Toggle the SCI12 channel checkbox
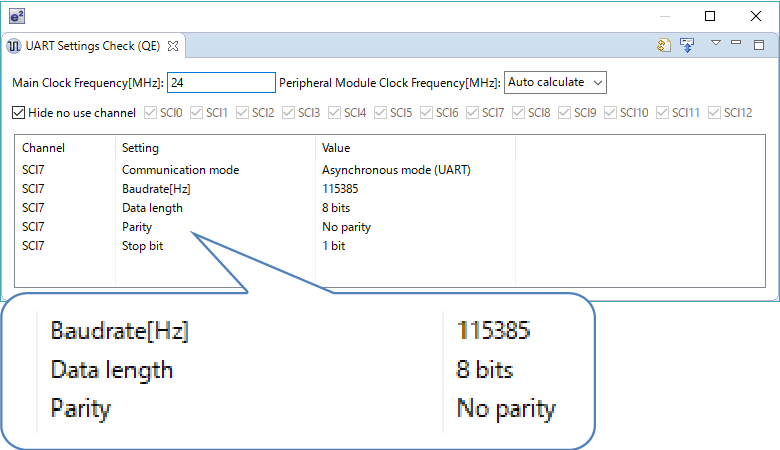Viewport: 780px width, 450px height. 714,113
